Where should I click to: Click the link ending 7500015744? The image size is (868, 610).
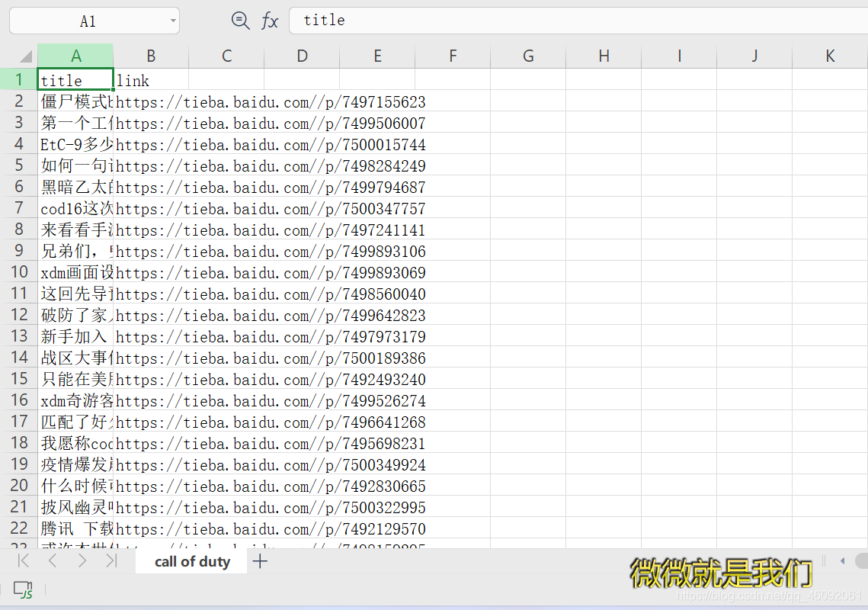[271, 145]
